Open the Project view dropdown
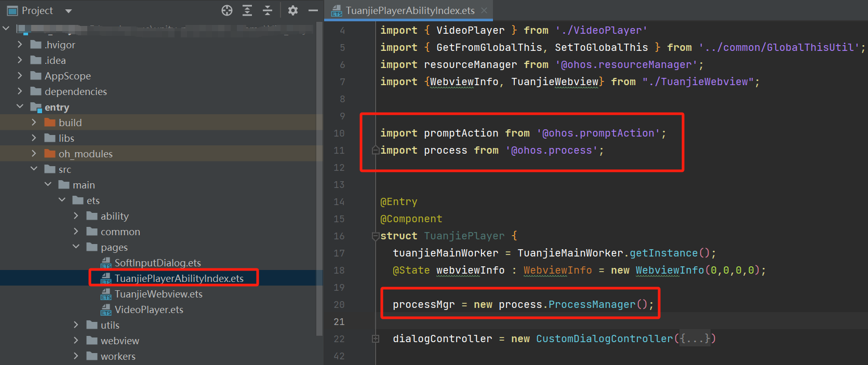 point(69,11)
